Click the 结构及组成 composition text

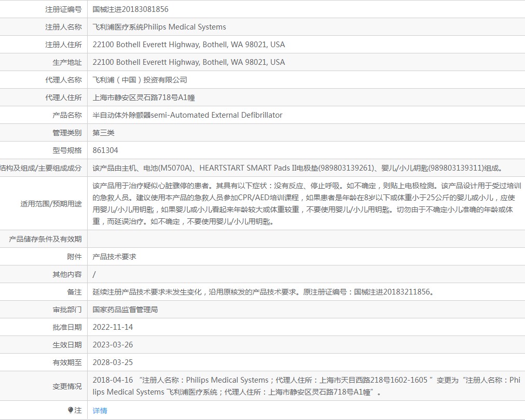click(298, 168)
